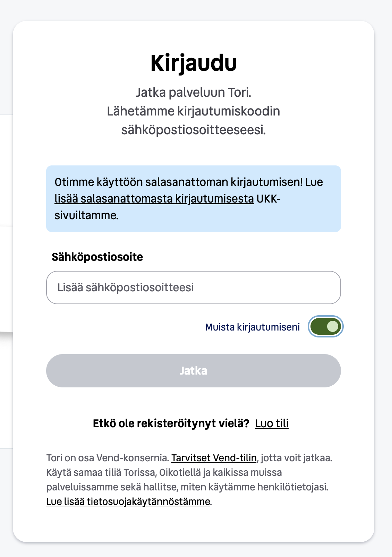Click the palveluissamme sekä hallitse footer line
Viewport: 392px width, 557px height.
click(187, 487)
